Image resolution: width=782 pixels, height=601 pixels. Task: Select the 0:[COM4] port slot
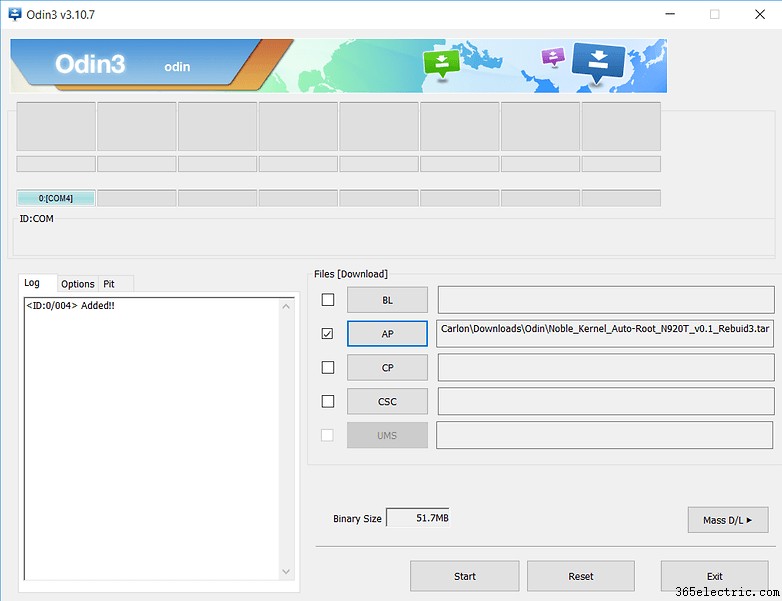pyautogui.click(x=56, y=198)
